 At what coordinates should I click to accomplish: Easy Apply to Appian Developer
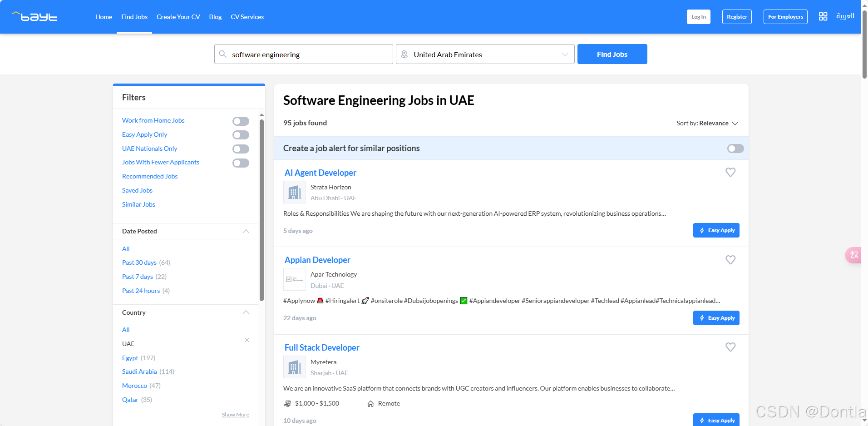(716, 318)
